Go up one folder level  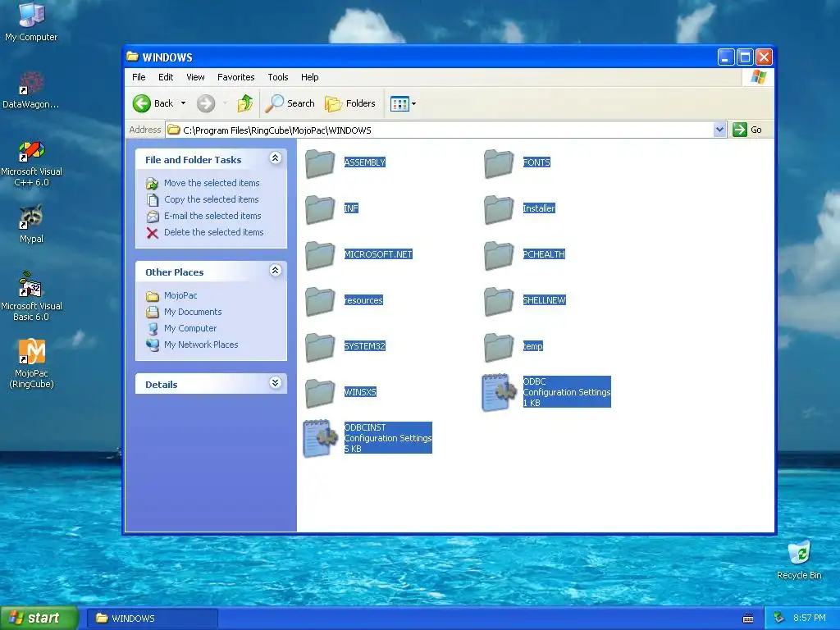[x=245, y=103]
